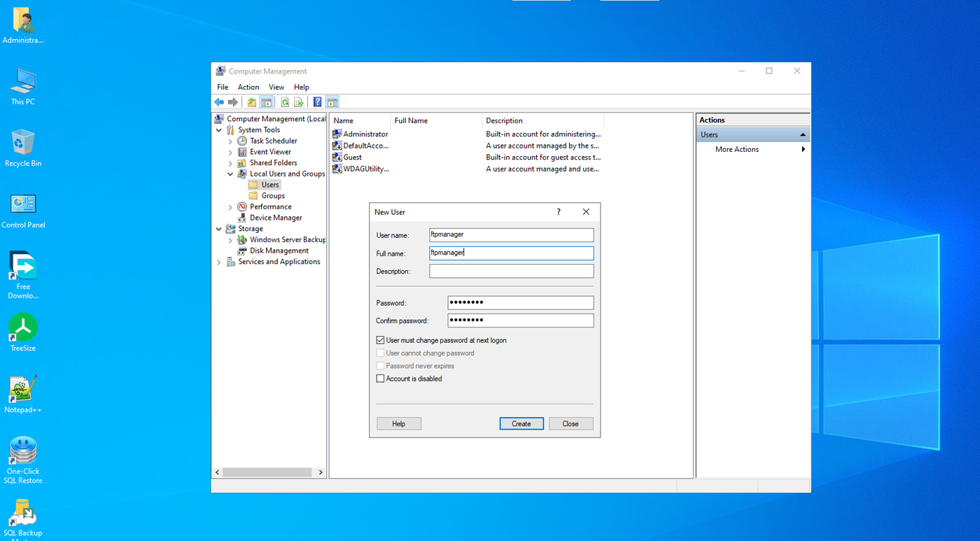This screenshot has height=541, width=980.
Task: Open Notepad++ desktop shortcut icon
Action: (x=22, y=390)
